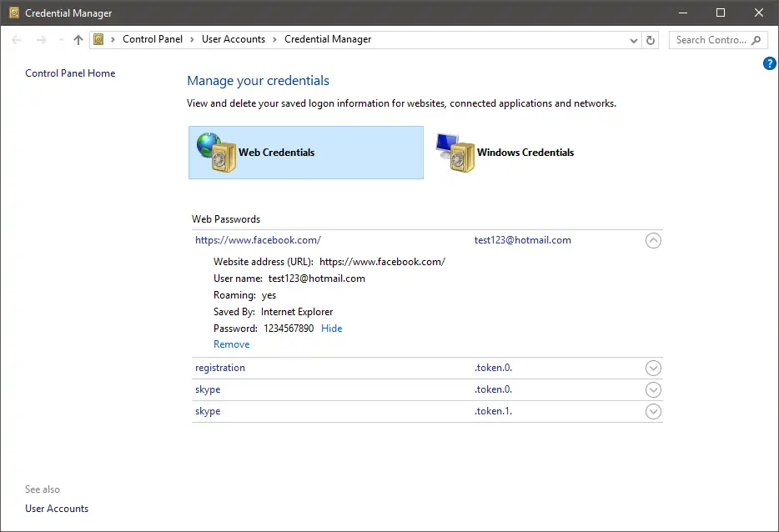Open the chevron before Control Panel breadcrumb
This screenshot has width=779, height=532.
pyautogui.click(x=113, y=40)
